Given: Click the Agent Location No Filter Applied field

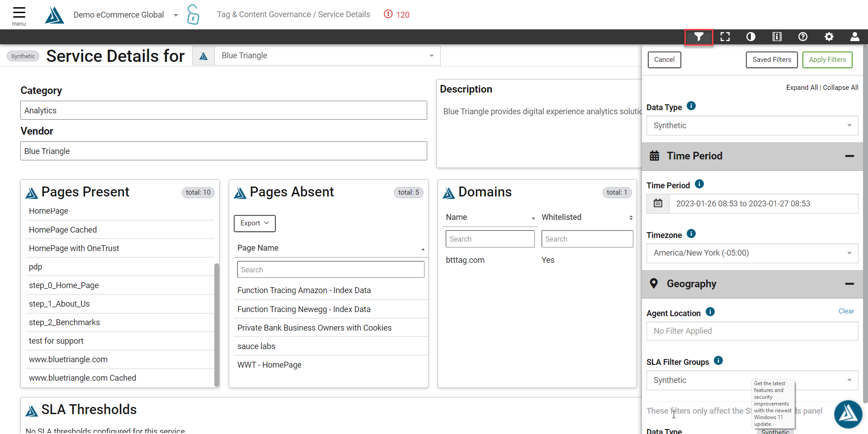Looking at the screenshot, I should [x=752, y=331].
